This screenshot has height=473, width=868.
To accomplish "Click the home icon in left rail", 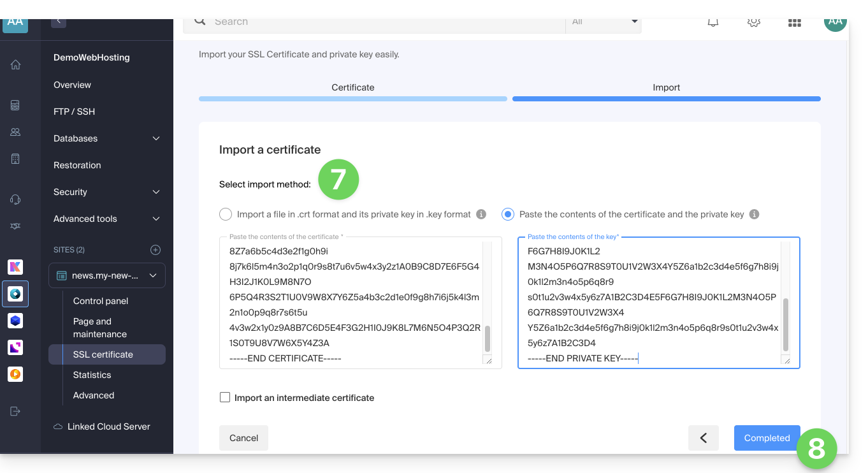I will coord(15,64).
